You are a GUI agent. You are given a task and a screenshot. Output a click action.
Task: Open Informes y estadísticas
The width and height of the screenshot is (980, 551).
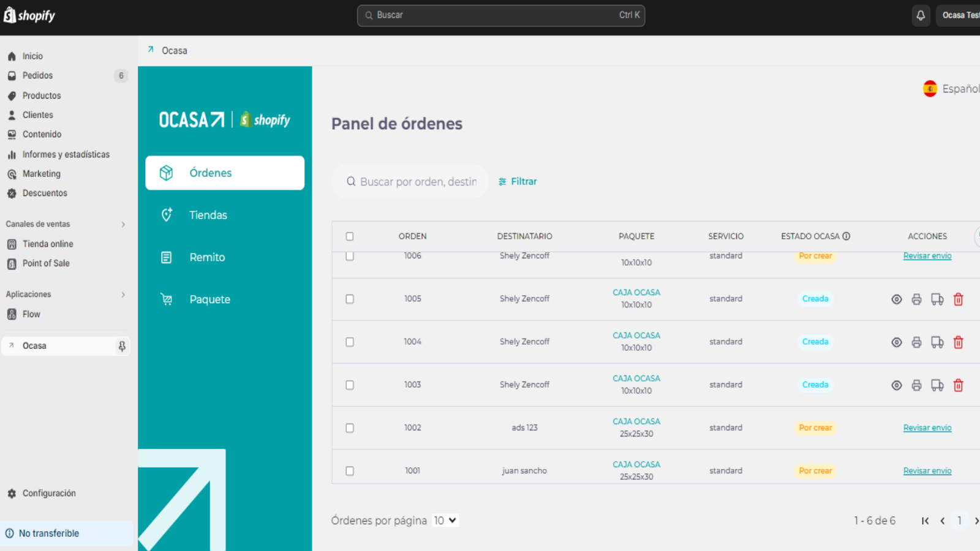point(67,154)
